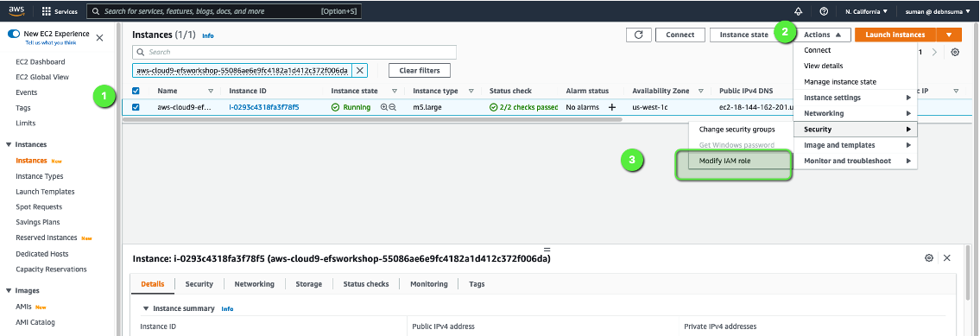Close the instance detail pane
The image size is (980, 336).
[x=947, y=257]
